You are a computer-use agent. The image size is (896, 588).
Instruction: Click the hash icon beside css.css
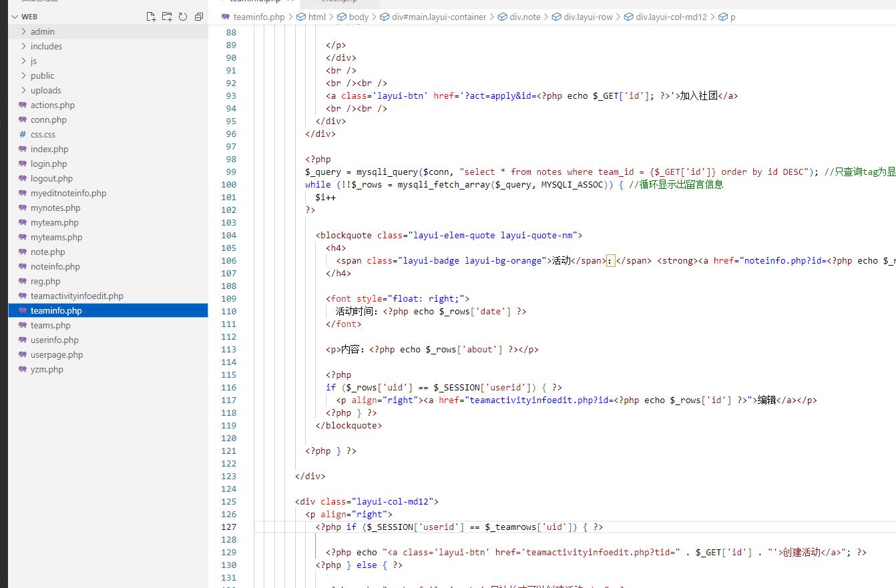click(x=23, y=134)
